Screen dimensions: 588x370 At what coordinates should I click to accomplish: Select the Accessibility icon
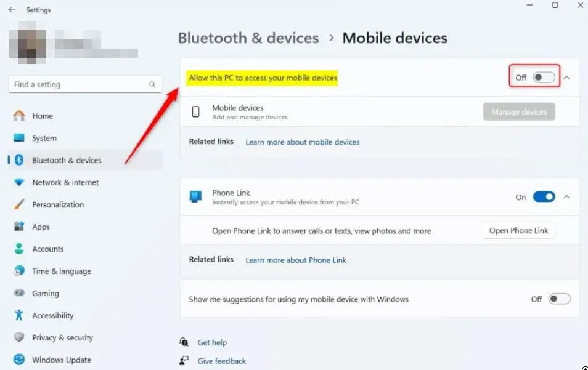19,315
